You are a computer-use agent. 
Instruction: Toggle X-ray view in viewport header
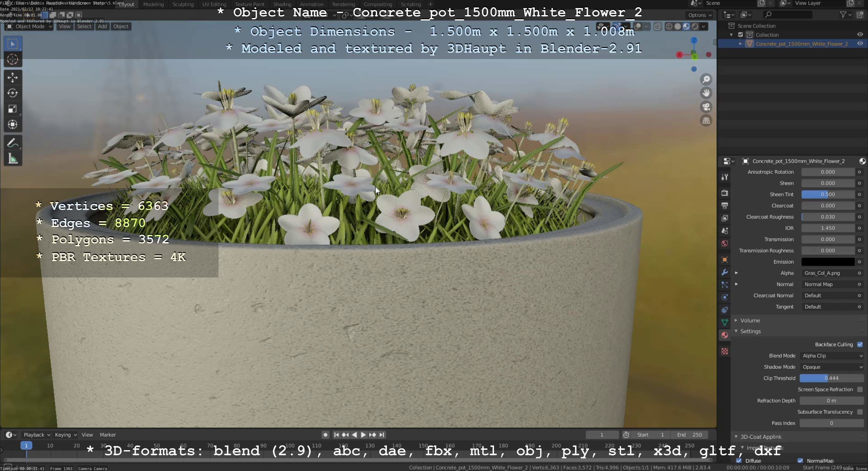(657, 27)
